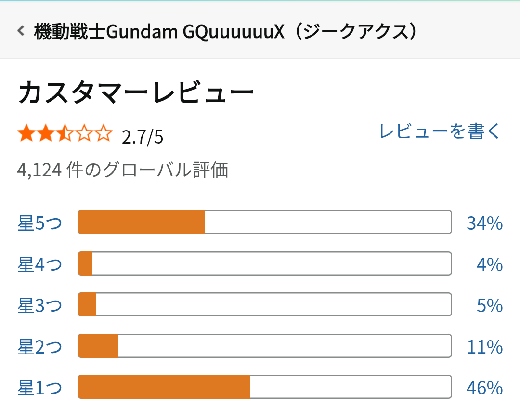Image resolution: width=520 pixels, height=420 pixels.
Task: Click the orange star rating icons
Action: (65, 134)
